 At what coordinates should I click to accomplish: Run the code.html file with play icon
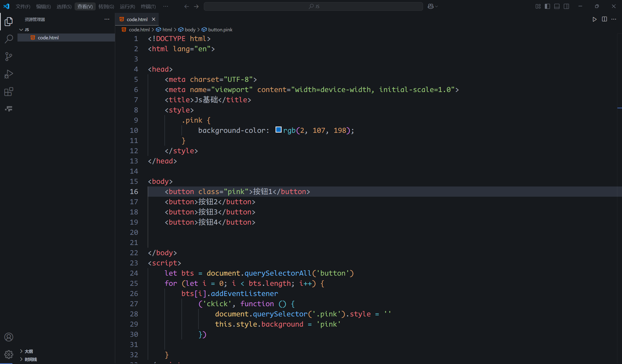(595, 19)
